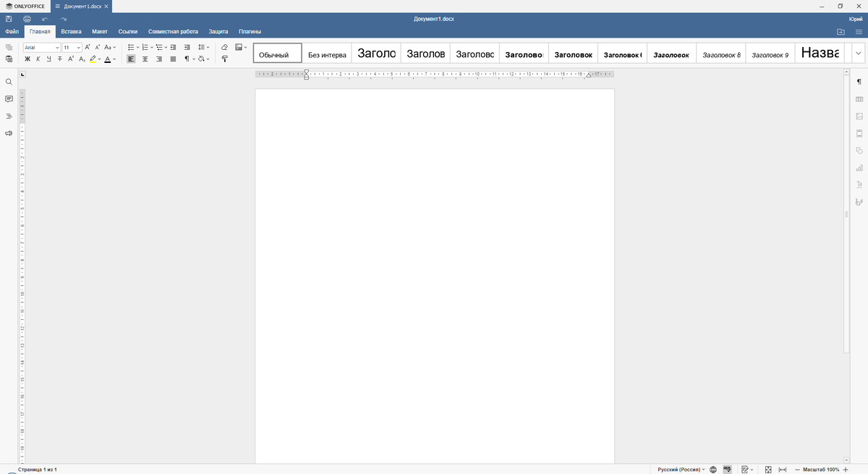This screenshot has width=868, height=474.
Task: Apply the Обычный style
Action: click(278, 54)
